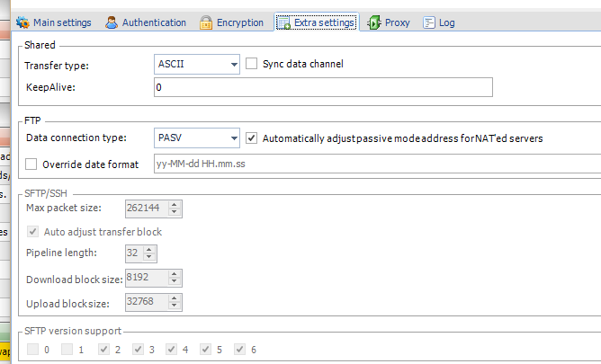Click the Proxy tab icon
Screen dimensions: 601x364
[373, 22]
